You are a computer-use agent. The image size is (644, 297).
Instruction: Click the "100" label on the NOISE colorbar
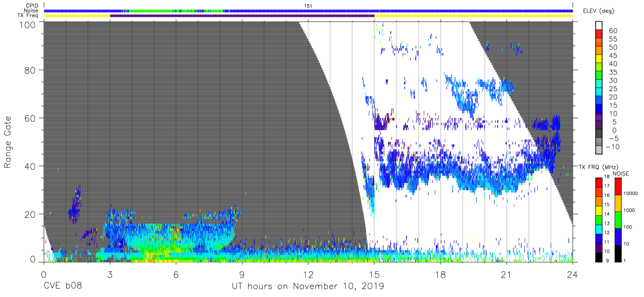coord(627,227)
